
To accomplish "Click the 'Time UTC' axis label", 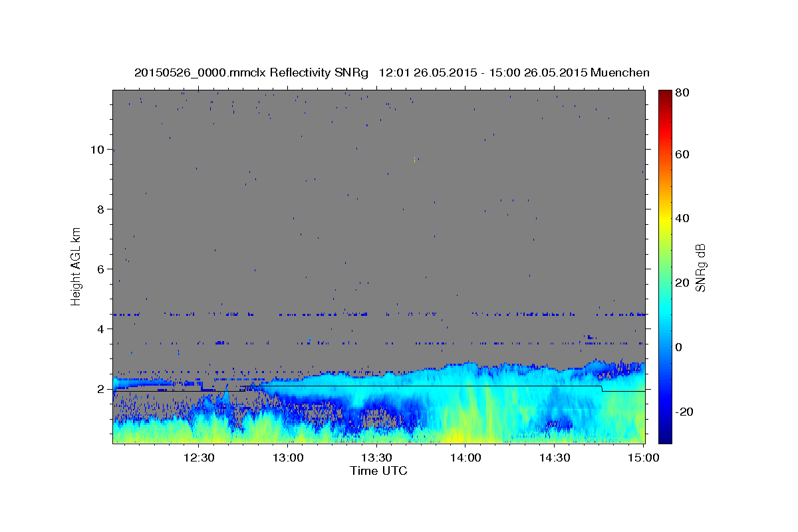I will 378,471.
